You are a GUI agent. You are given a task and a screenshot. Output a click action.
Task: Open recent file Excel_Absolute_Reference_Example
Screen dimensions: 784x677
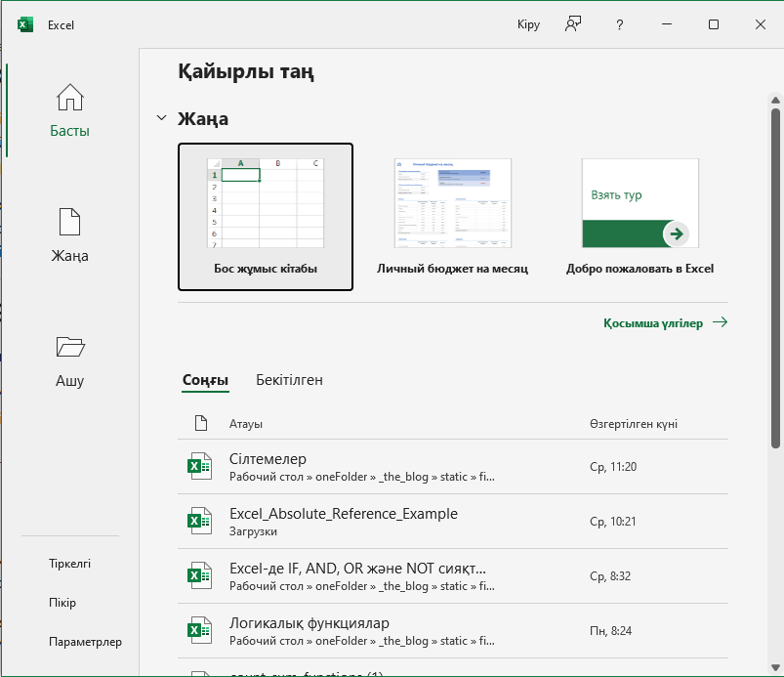tap(453, 522)
